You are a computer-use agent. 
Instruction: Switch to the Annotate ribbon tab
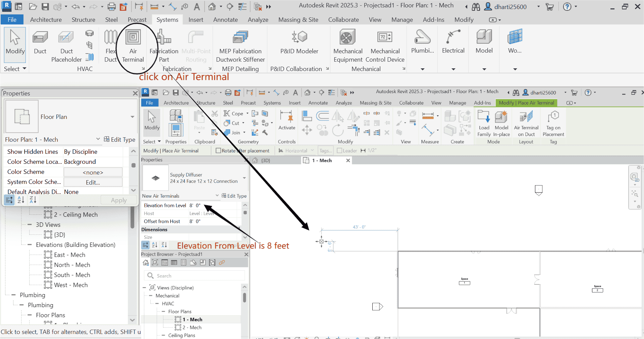[225, 20]
